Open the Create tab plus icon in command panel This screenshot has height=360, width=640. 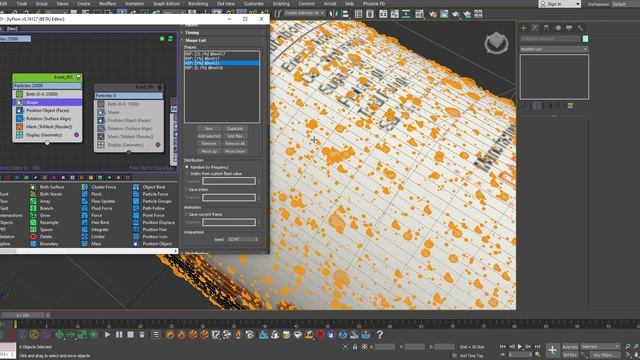pyautogui.click(x=524, y=28)
